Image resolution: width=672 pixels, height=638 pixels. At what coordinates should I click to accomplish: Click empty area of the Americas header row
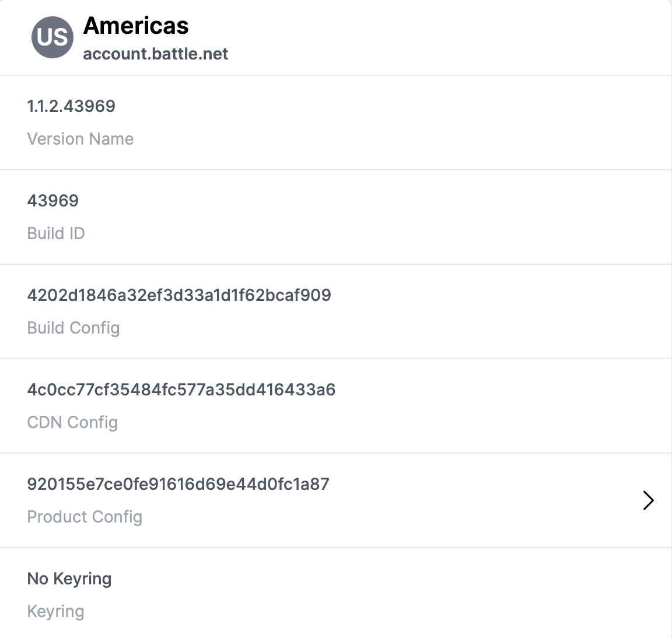[x=429, y=37]
